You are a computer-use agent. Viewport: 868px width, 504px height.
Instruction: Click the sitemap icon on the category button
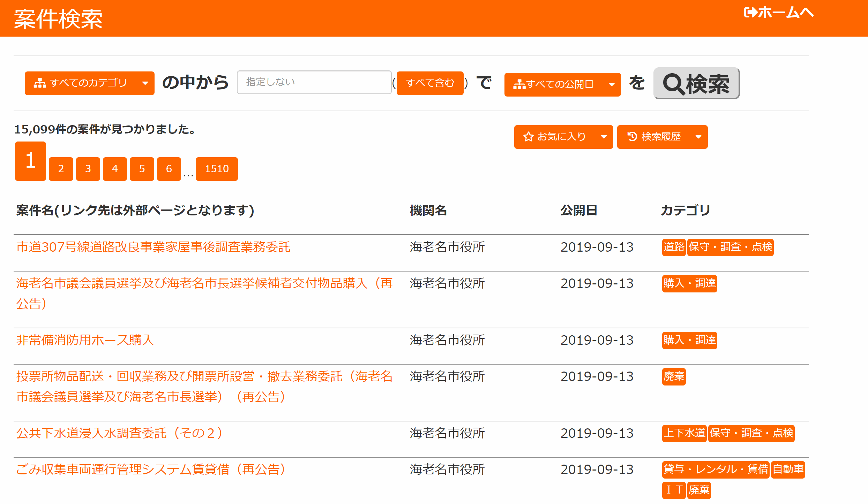[39, 83]
